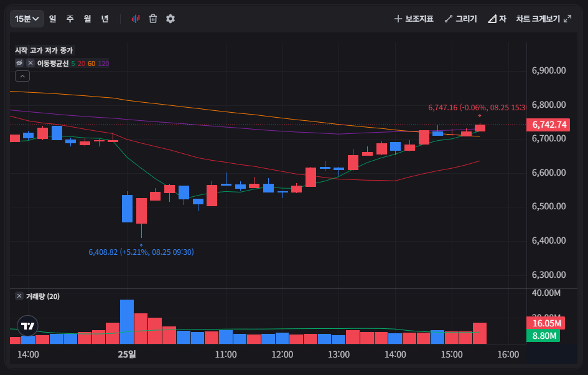This screenshot has height=375, width=588.
Task: Click the 이동평균선 indicator label
Action: pyautogui.click(x=53, y=64)
